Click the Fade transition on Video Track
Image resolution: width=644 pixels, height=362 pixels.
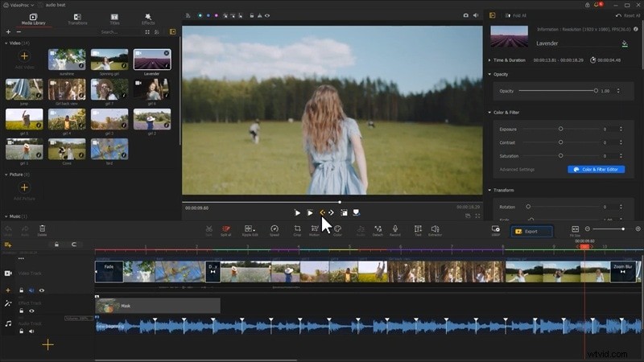tap(109, 271)
